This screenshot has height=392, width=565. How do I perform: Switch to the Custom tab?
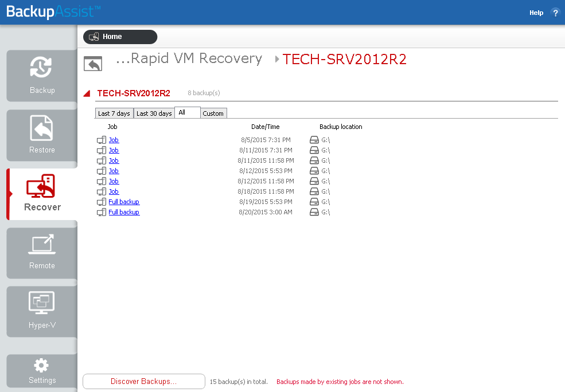pyautogui.click(x=213, y=113)
